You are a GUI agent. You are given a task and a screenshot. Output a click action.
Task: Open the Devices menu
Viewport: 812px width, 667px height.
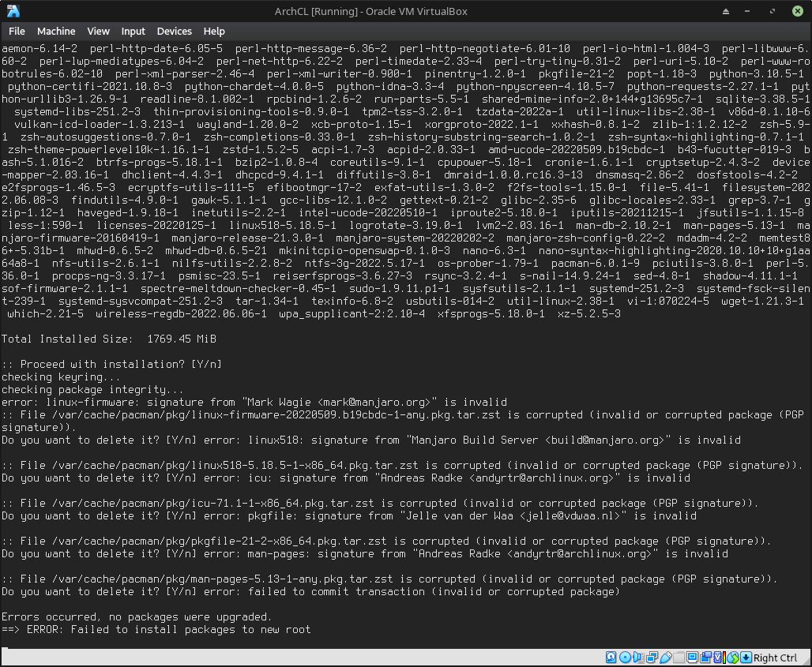tap(175, 31)
